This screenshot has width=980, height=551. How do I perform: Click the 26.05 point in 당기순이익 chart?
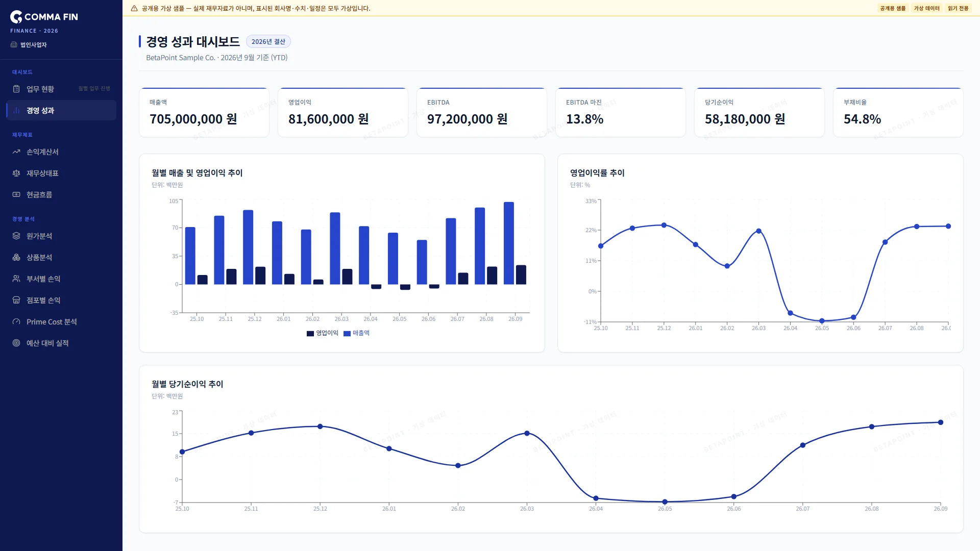pyautogui.click(x=665, y=502)
